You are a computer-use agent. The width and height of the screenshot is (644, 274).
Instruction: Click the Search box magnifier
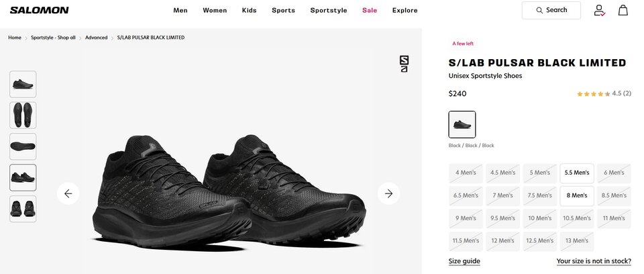click(x=539, y=10)
